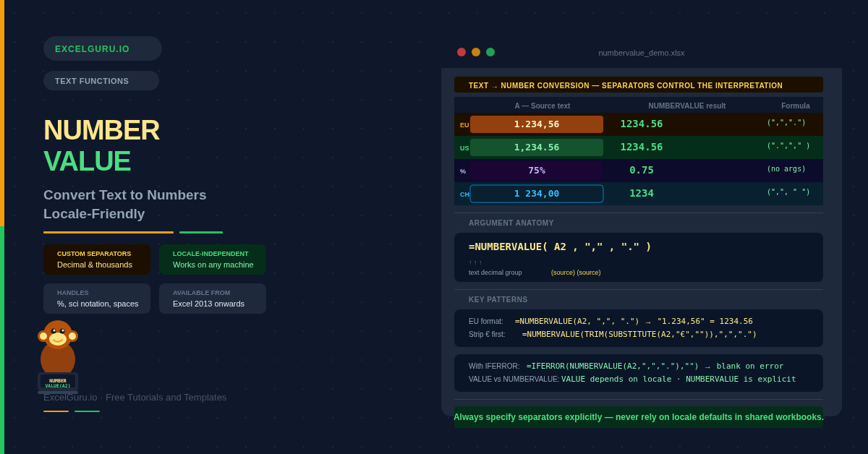Click the numbervalue_demo.xlsx window title
The image size is (868, 454).
[x=641, y=53]
